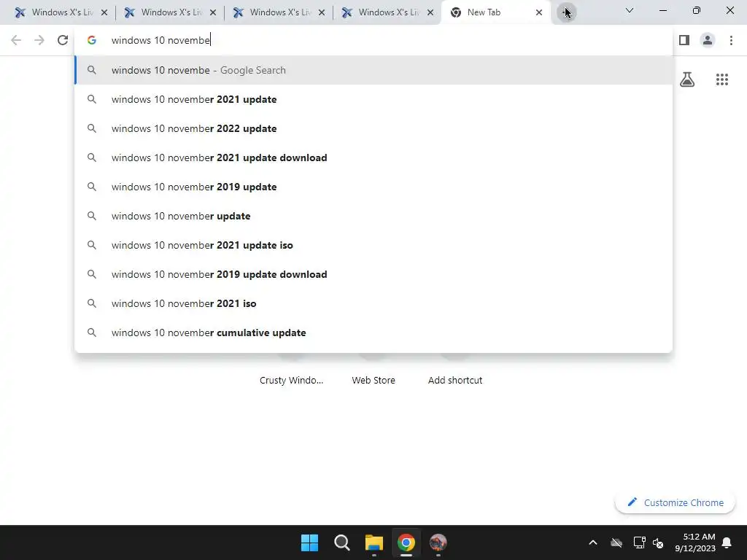Open the clock showing 5:12 AM

click(x=695, y=542)
